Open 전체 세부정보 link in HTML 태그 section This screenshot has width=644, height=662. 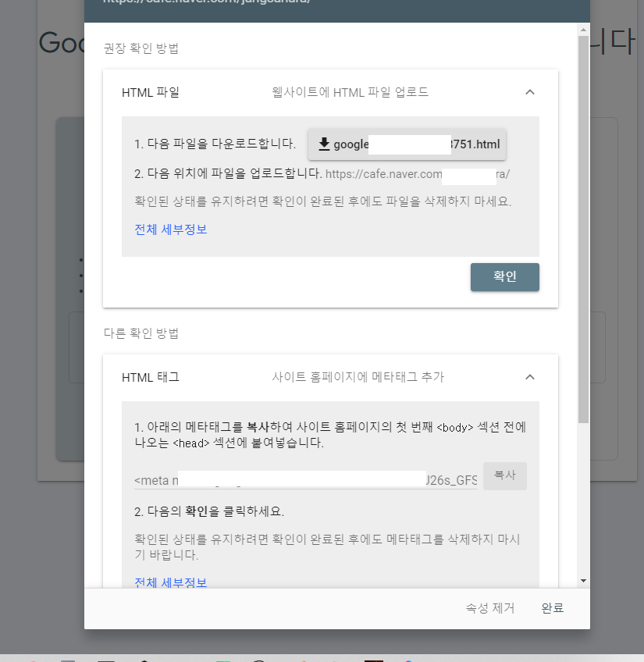pyautogui.click(x=171, y=582)
